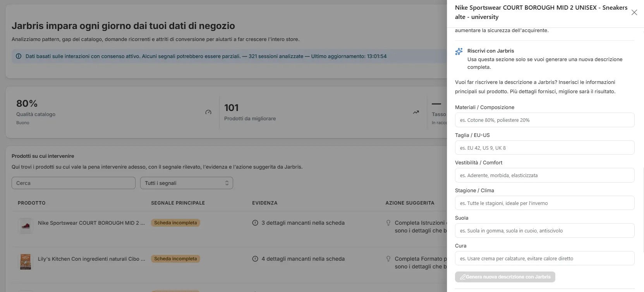The image size is (644, 292).
Task: Click the Prodotti da migliorare label
Action: [250, 119]
